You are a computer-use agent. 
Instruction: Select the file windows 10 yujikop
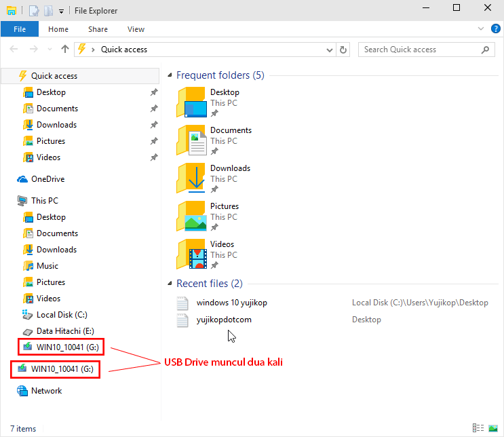(x=231, y=303)
